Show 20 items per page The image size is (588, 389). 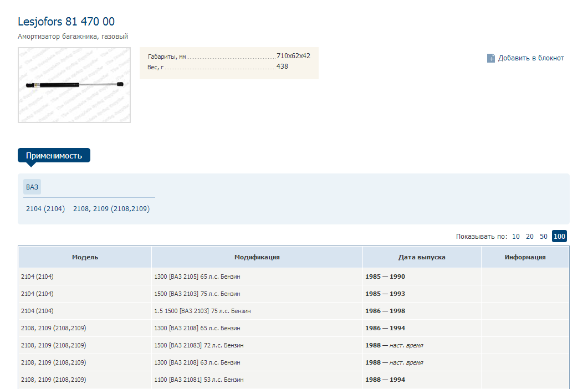(529, 236)
